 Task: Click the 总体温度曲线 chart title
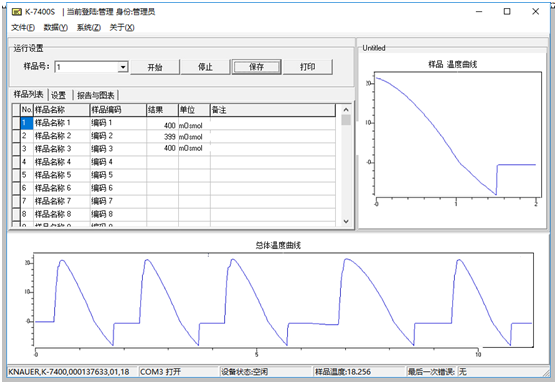pos(278,245)
